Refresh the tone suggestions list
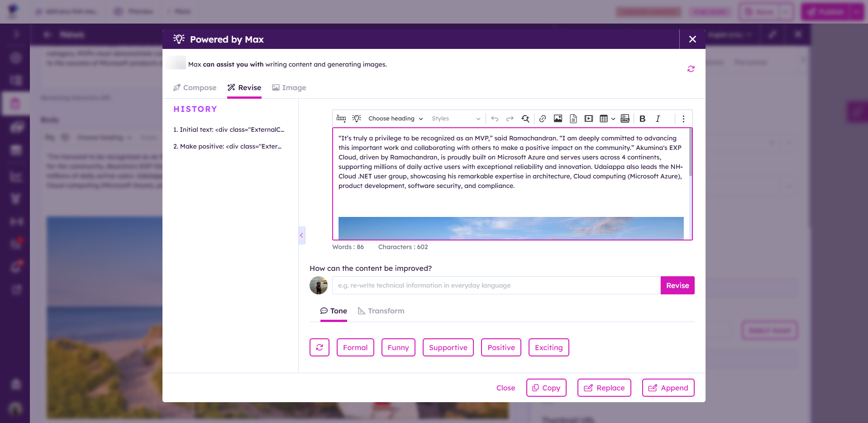This screenshot has width=868, height=423. (x=320, y=347)
